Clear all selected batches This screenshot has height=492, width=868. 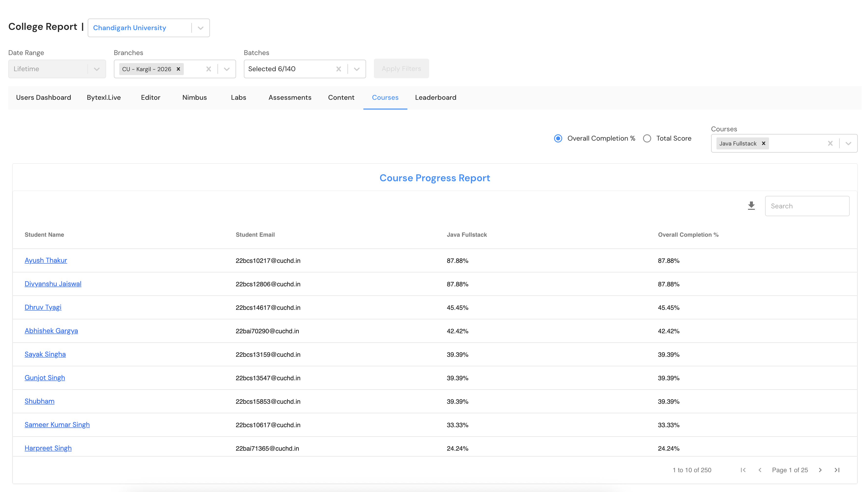point(338,69)
